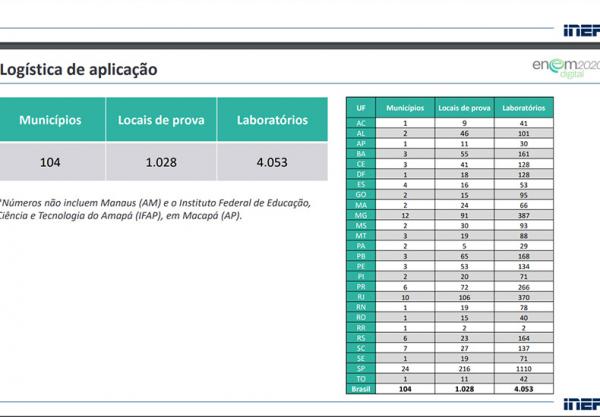Select the MG row label in UF column

coord(361,215)
